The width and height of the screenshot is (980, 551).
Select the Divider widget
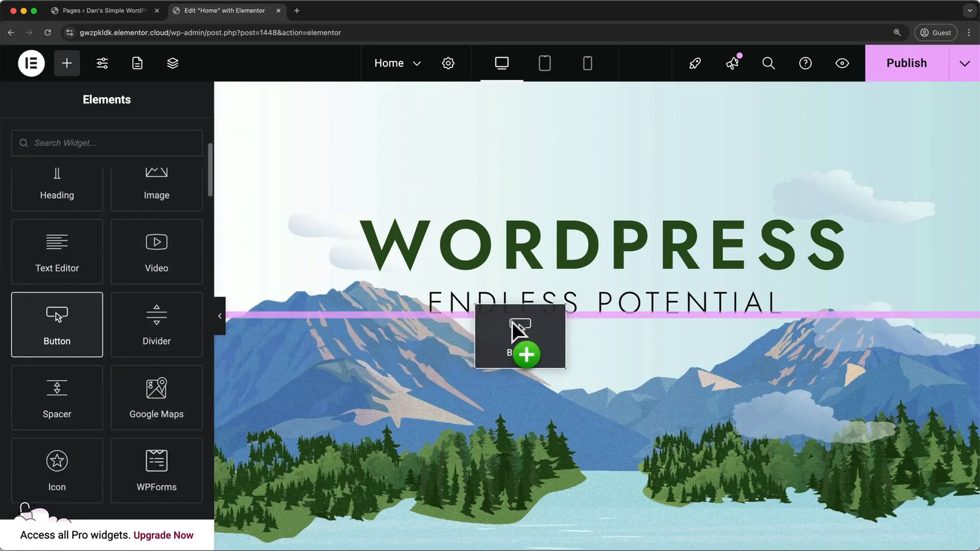pos(157,324)
